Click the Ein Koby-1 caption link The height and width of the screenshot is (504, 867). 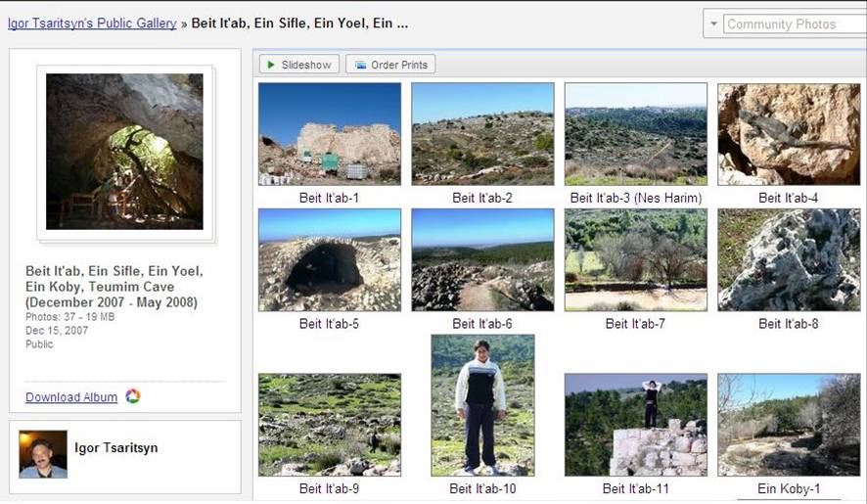click(x=789, y=488)
